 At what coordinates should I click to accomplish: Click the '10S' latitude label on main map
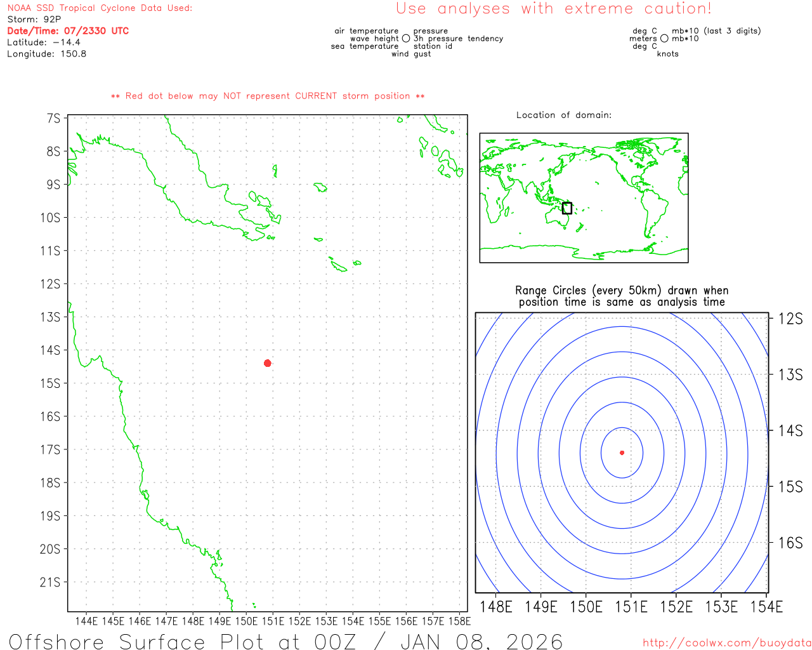pyautogui.click(x=51, y=218)
